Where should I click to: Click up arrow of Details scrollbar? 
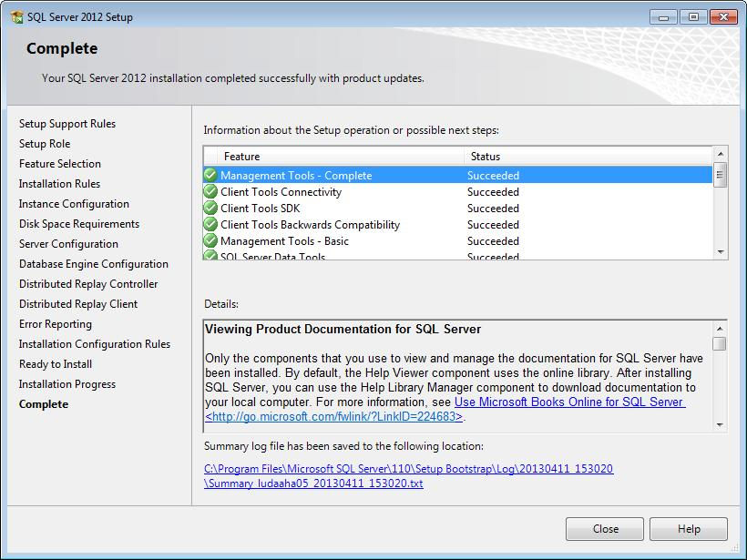(x=720, y=328)
